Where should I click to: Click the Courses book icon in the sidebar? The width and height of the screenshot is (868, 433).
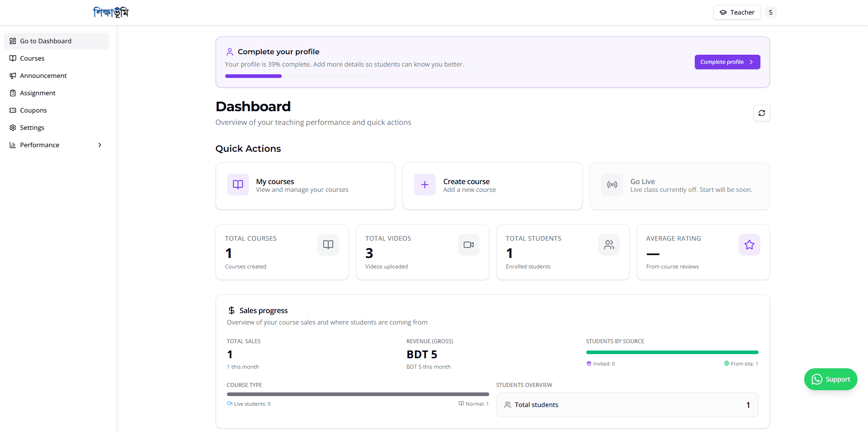tap(13, 58)
